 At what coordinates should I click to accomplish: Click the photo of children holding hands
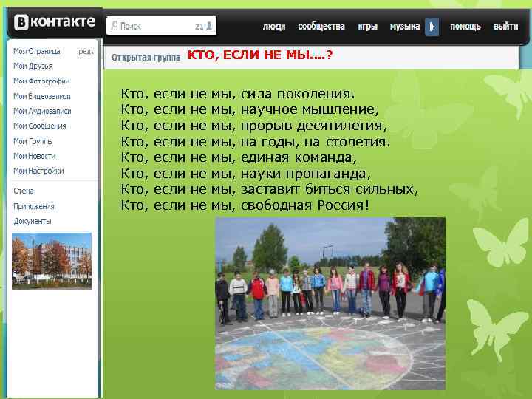pos(330,304)
